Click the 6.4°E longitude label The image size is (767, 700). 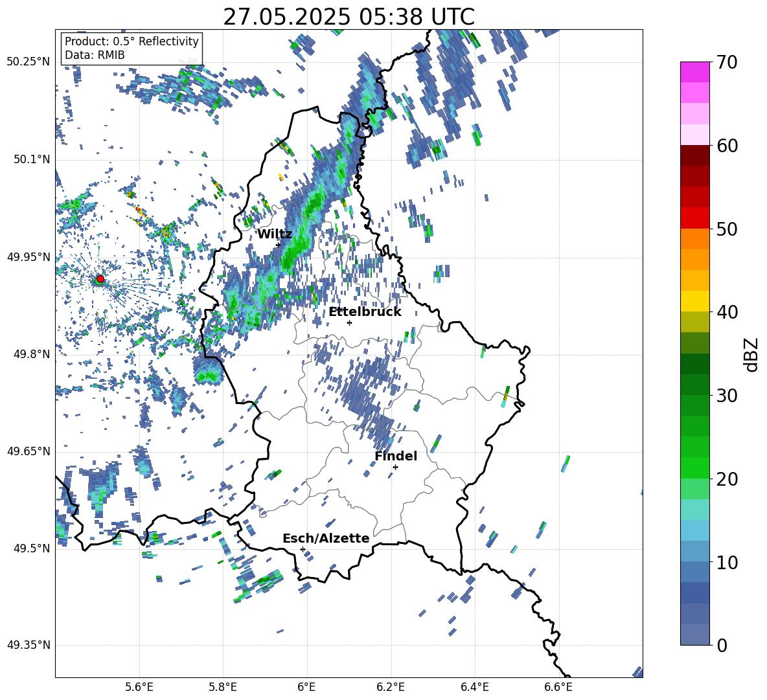pyautogui.click(x=474, y=687)
